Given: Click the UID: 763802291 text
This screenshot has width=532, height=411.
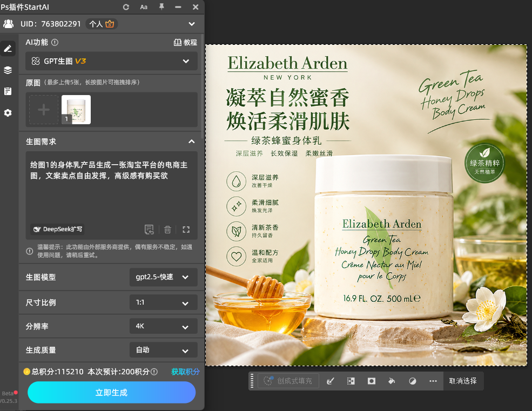Looking at the screenshot, I should click(51, 24).
